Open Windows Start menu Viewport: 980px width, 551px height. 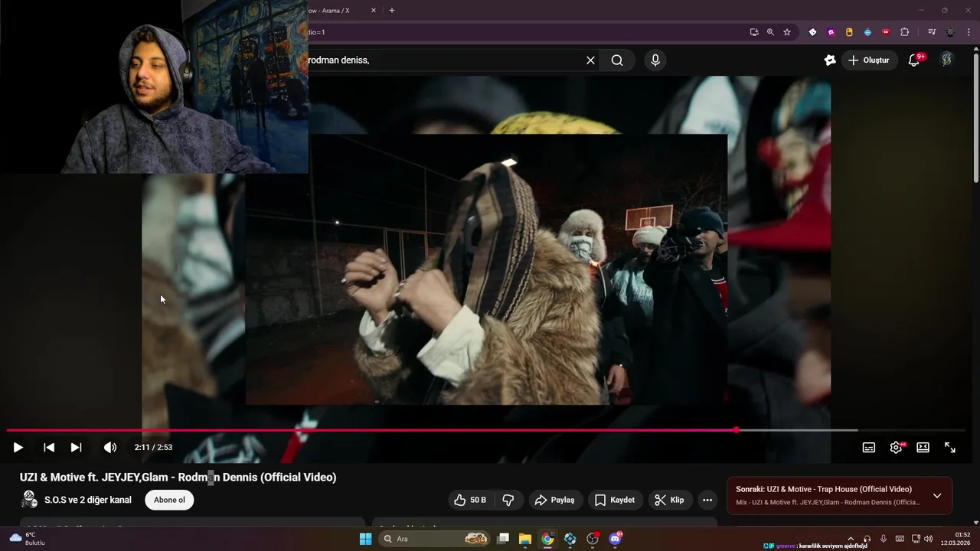pyautogui.click(x=365, y=539)
